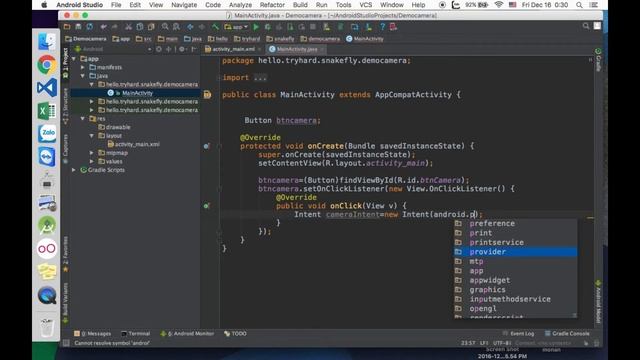640x360 pixels.
Task: Collapse the layout folder node
Action: [x=92, y=136]
